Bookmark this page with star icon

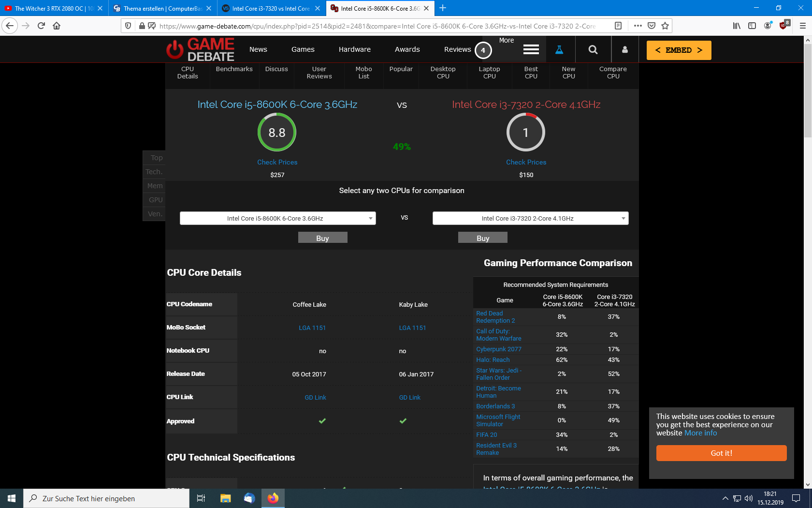coord(665,26)
